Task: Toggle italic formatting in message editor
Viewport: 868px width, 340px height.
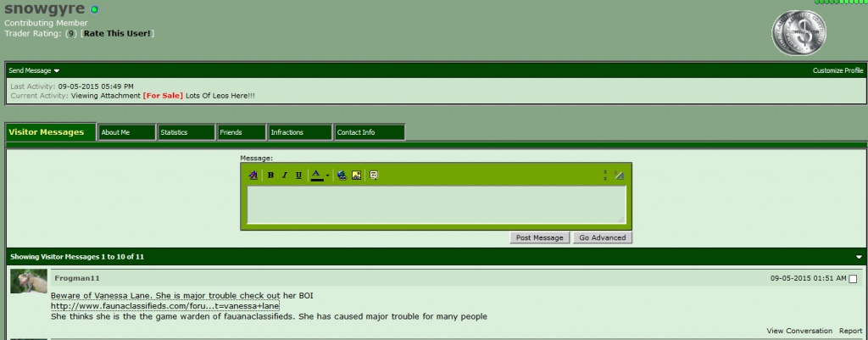Action: pos(285,176)
